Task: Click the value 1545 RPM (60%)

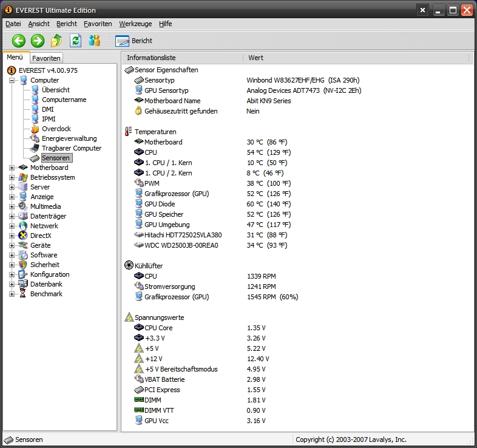Action: tap(272, 297)
